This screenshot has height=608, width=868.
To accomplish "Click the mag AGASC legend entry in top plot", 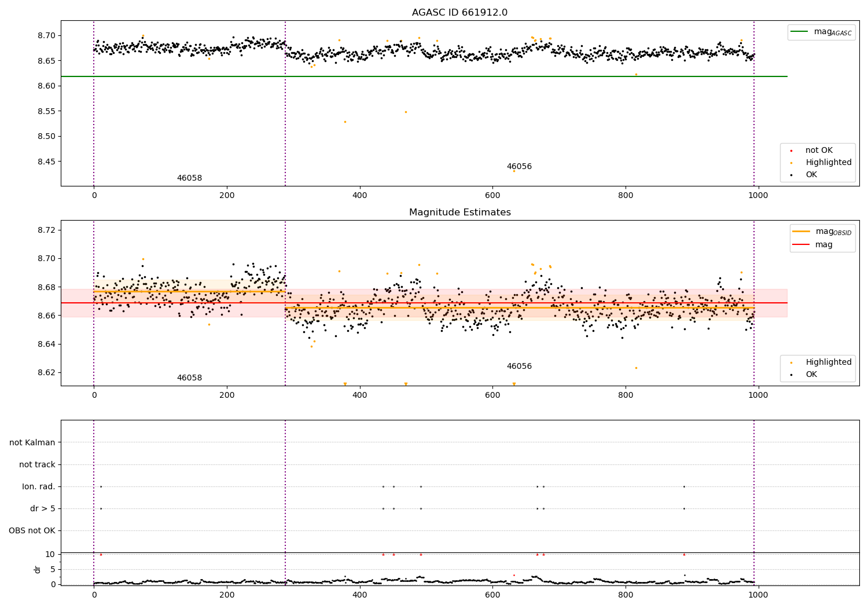I will point(821,32).
